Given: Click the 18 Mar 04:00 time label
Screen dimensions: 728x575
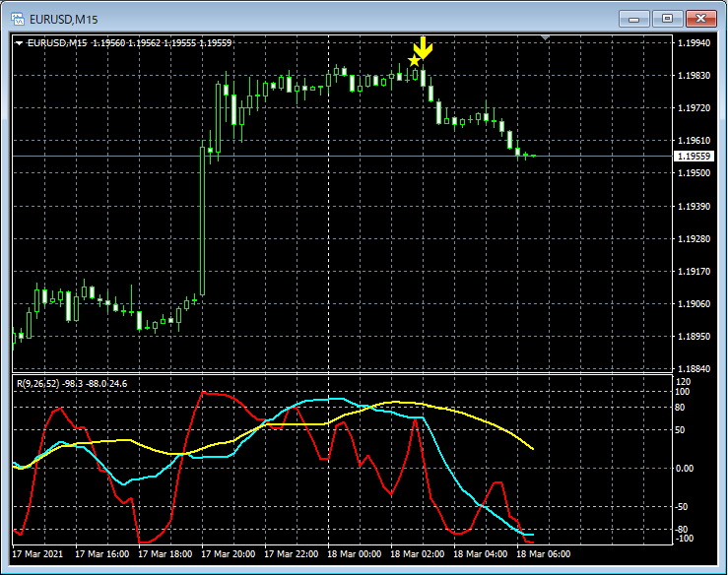Looking at the screenshot, I should point(481,554).
